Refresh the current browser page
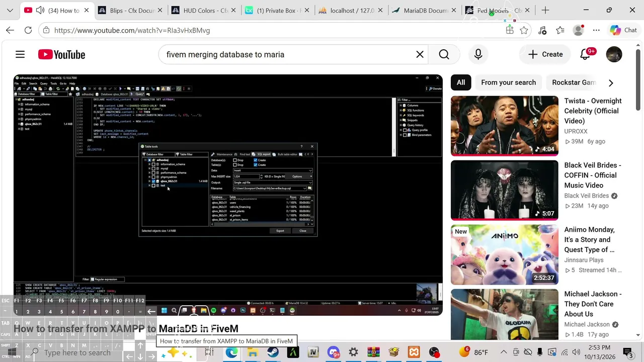Viewport: 644px width, 362px height. coord(28,30)
